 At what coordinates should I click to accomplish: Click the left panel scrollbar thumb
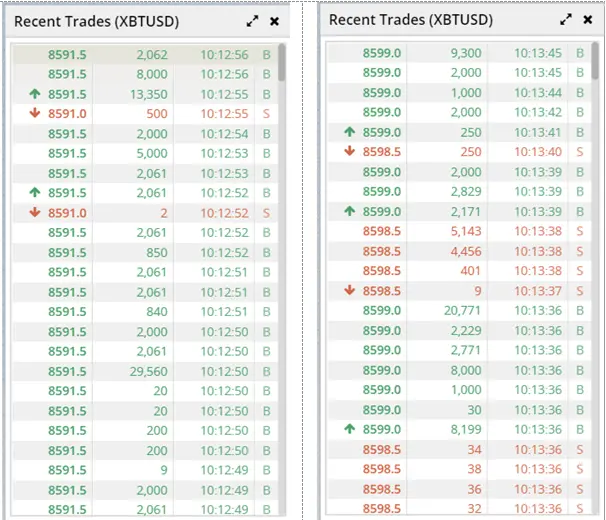pos(282,62)
